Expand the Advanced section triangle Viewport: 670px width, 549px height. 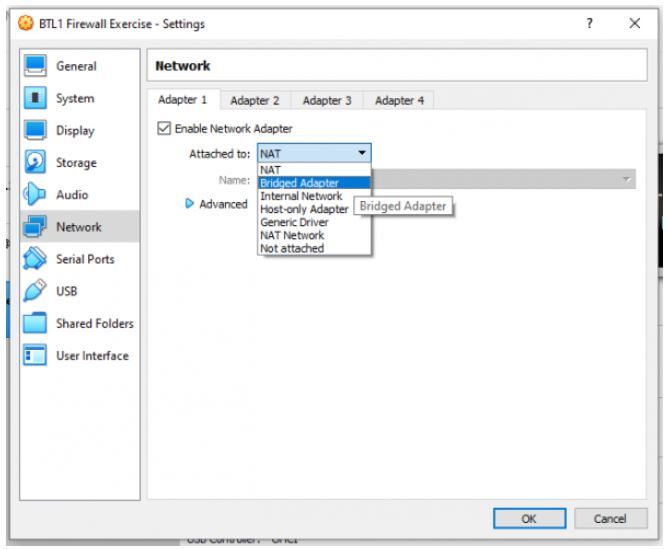tap(189, 204)
